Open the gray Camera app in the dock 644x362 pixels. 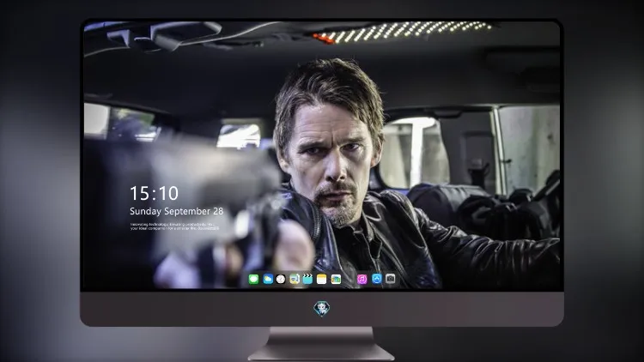coord(391,279)
